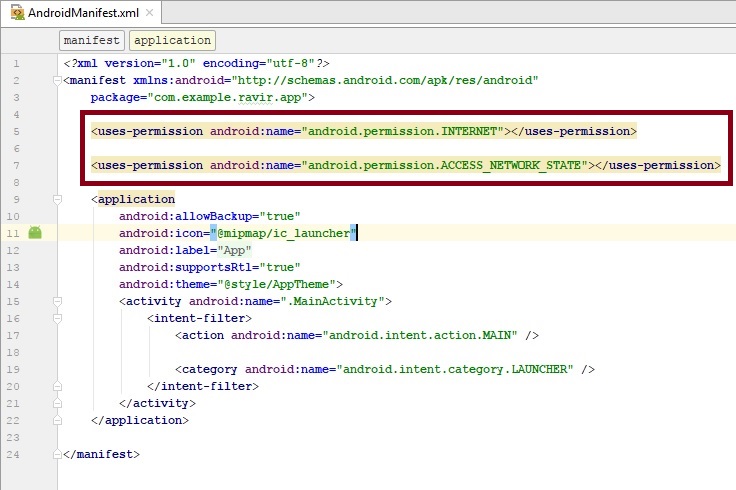The width and height of the screenshot is (736, 490).
Task: Click the android:allowBackup="true" attribute
Action: pos(209,216)
